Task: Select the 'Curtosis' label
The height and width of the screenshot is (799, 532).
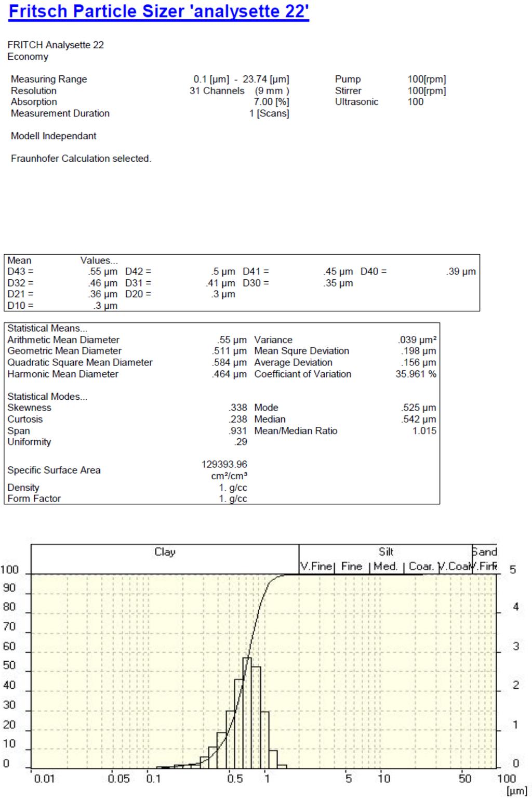Action: tap(25, 420)
